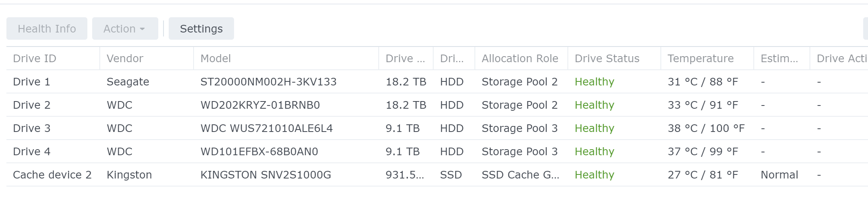Click the Allocation Role column header
Screen dimensions: 868x219
point(521,59)
